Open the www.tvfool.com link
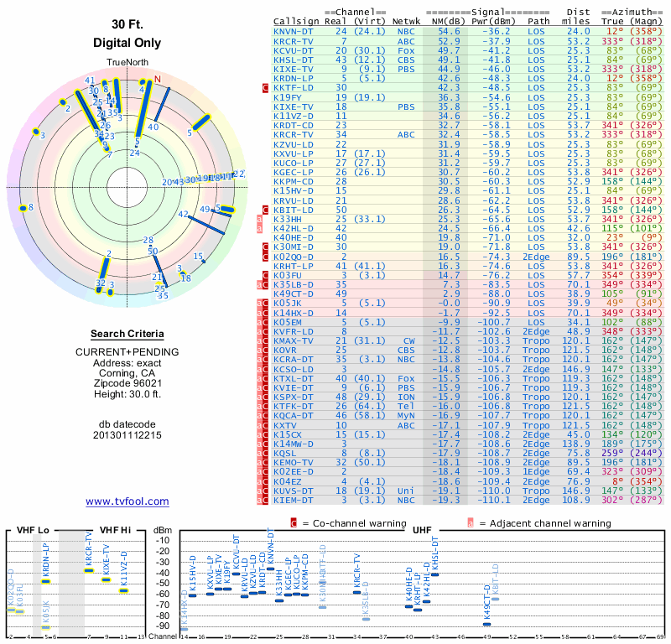 tap(127, 501)
